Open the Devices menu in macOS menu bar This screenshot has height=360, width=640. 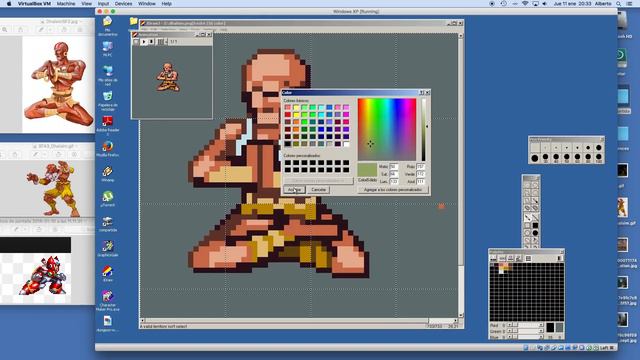coord(123,4)
